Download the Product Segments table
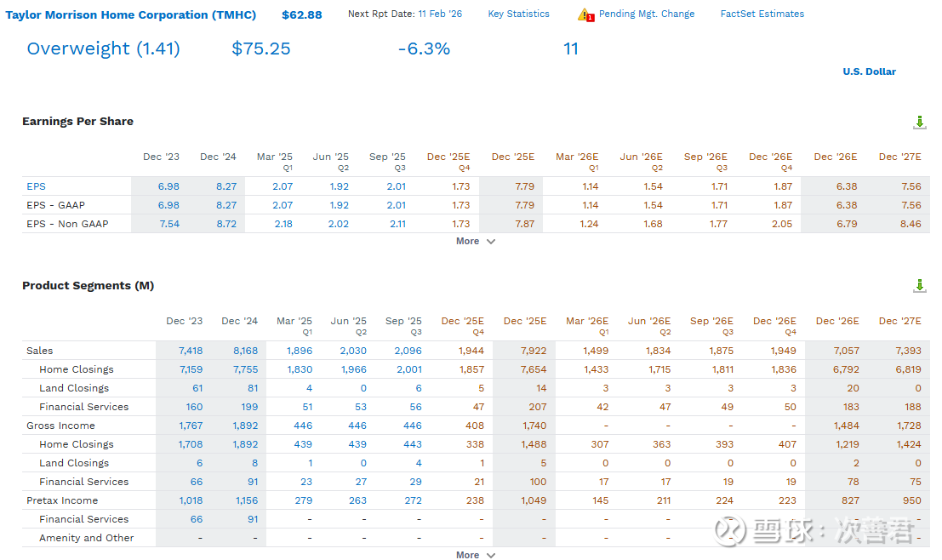The width and height of the screenshot is (942, 560). point(919,286)
